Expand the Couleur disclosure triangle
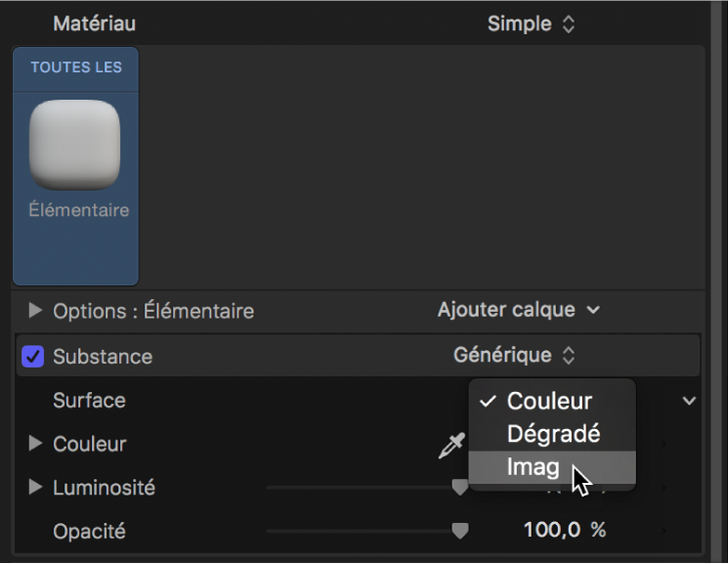This screenshot has width=728, height=564. pyautogui.click(x=36, y=444)
